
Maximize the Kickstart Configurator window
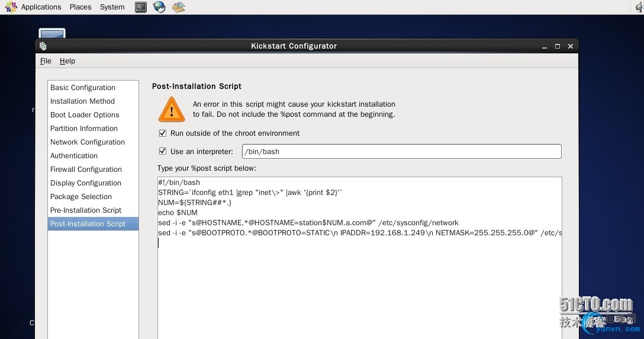pyautogui.click(x=558, y=46)
